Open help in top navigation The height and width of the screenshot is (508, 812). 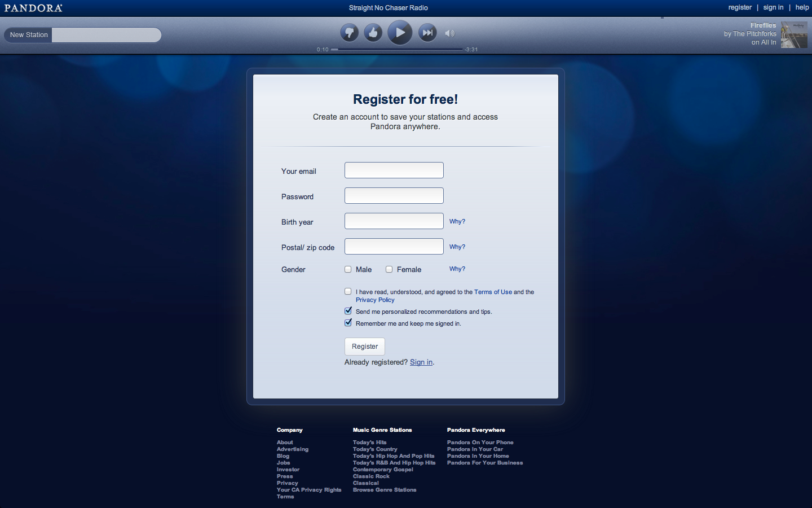click(x=802, y=7)
